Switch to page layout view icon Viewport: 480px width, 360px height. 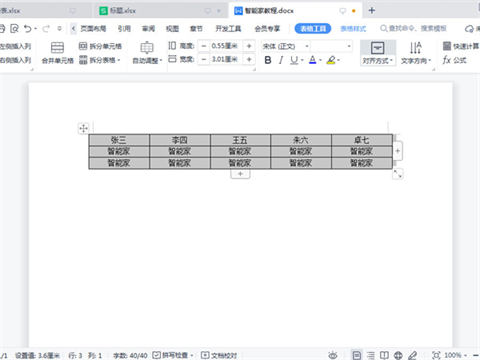356,355
